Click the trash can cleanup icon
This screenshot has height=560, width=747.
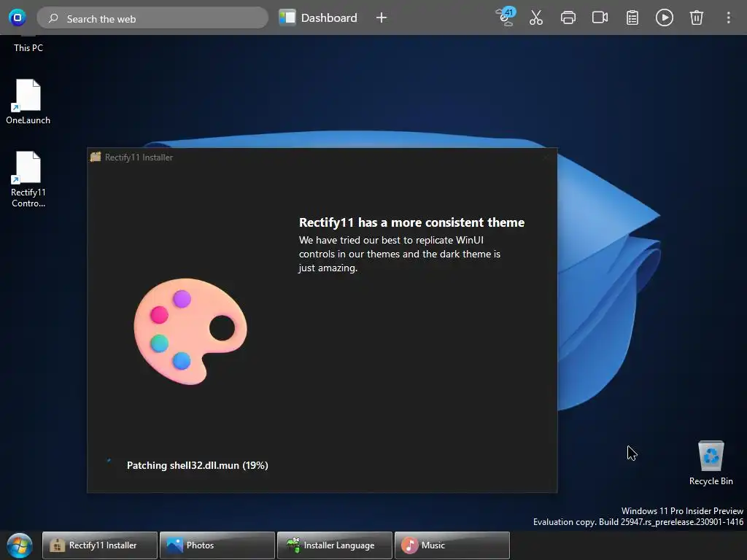696,18
